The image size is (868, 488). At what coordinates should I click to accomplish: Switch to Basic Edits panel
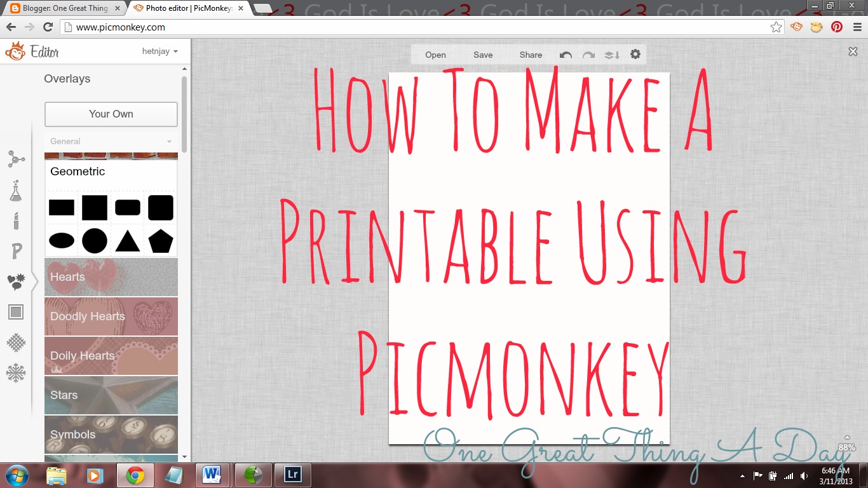pyautogui.click(x=16, y=160)
